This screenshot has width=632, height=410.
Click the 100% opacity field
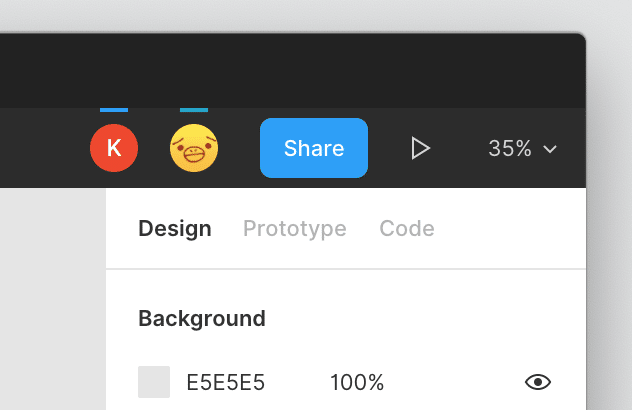point(357,382)
